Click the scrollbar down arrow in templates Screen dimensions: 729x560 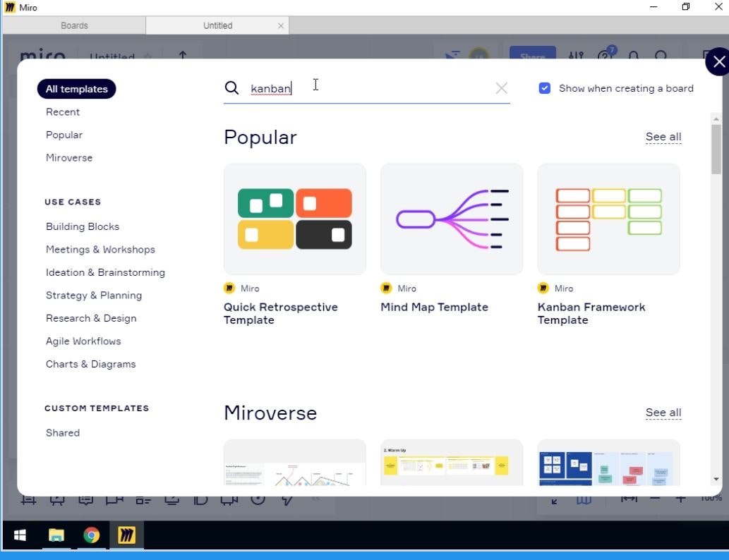pos(716,479)
